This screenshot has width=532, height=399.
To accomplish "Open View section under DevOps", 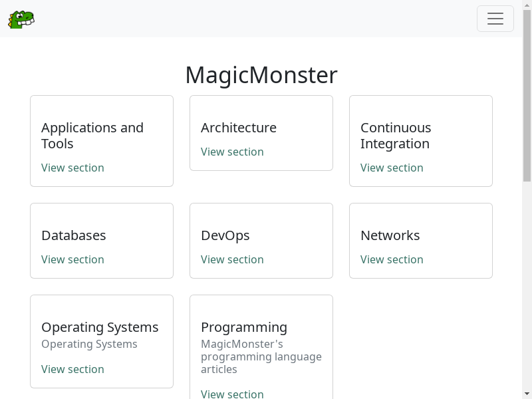I will pos(232,259).
